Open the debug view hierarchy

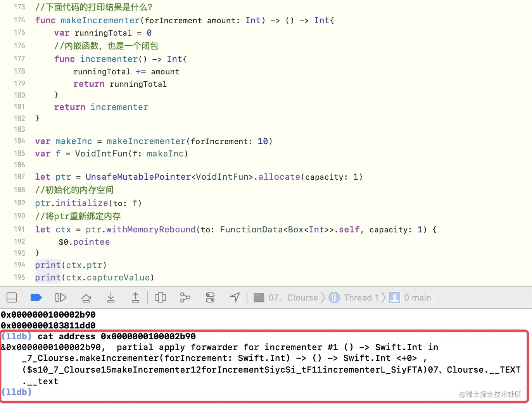pos(161,297)
